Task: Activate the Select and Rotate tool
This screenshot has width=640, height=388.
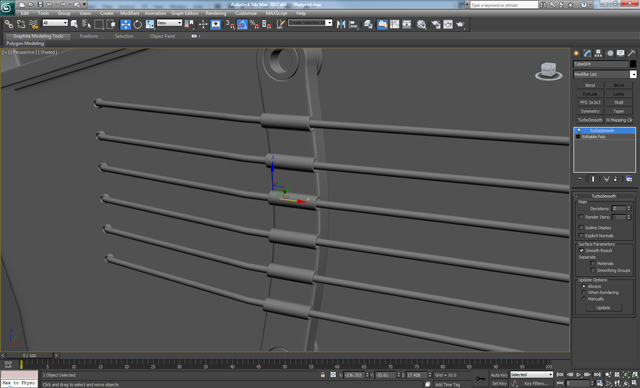Action: pos(138,24)
